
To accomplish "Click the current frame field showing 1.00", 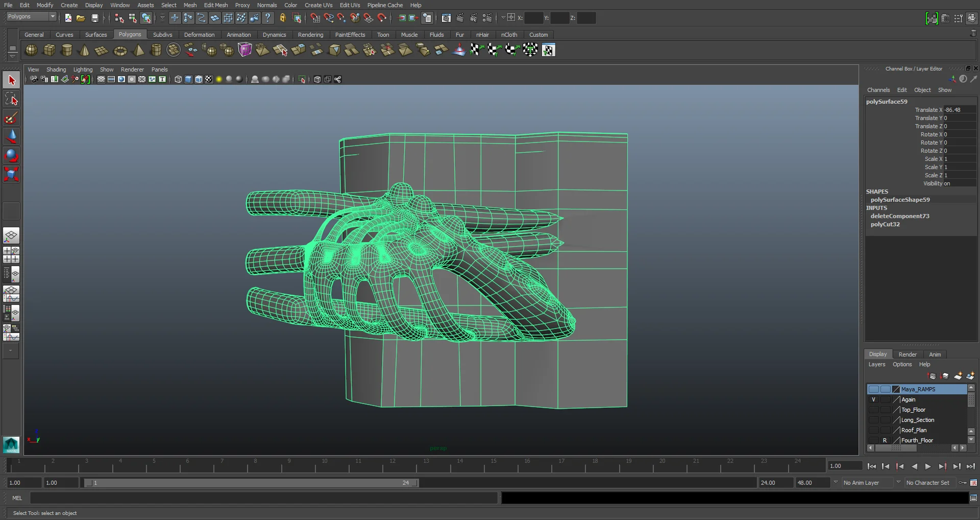I will pos(845,466).
